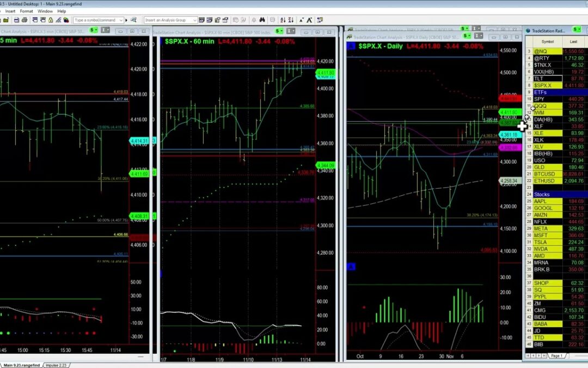The width and height of the screenshot is (588, 368).
Task: Select the @RTY symbol in RadarScreen
Action: pyautogui.click(x=548, y=58)
